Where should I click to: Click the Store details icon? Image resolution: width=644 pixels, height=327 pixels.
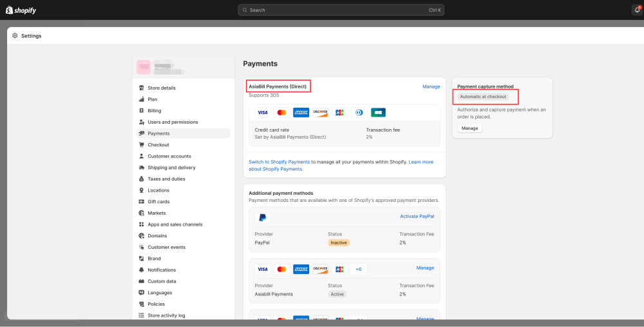(x=142, y=88)
